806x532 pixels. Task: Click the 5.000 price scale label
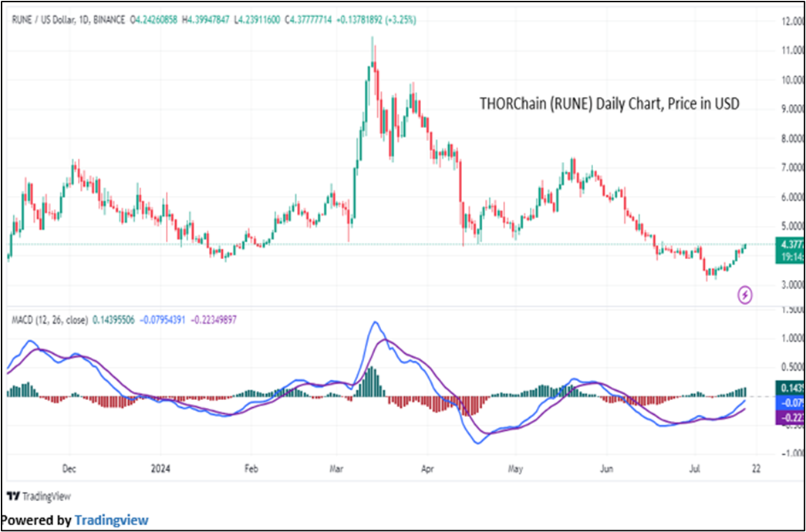pos(791,227)
